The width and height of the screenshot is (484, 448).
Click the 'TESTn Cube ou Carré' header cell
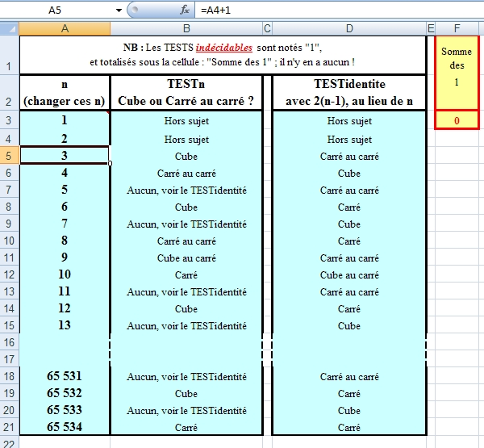click(x=186, y=92)
